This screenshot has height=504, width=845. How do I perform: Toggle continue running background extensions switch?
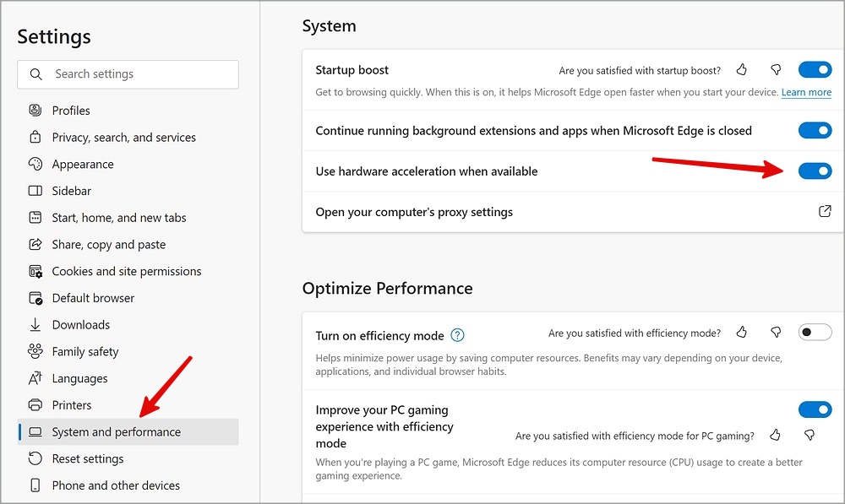coord(815,130)
